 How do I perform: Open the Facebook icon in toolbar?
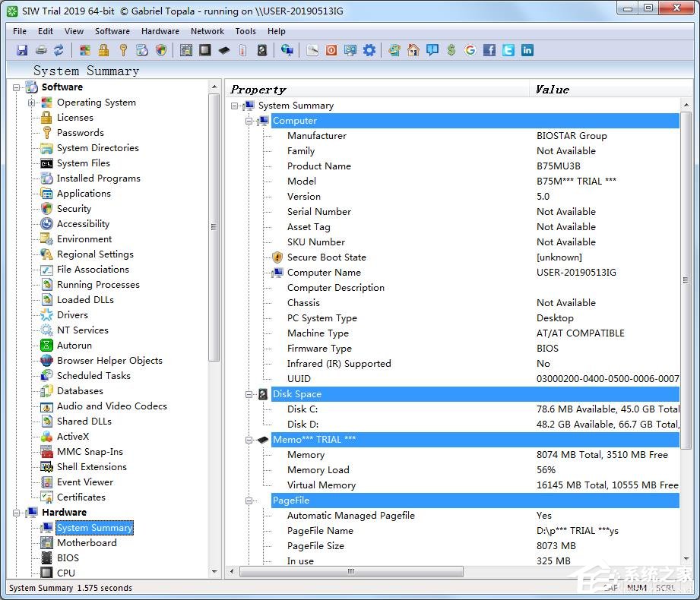[x=489, y=50]
